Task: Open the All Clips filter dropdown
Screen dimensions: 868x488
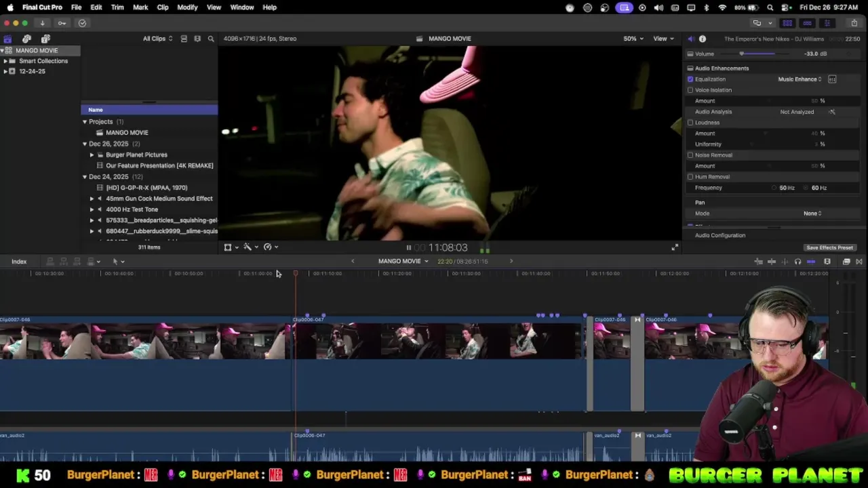Action: pos(157,39)
